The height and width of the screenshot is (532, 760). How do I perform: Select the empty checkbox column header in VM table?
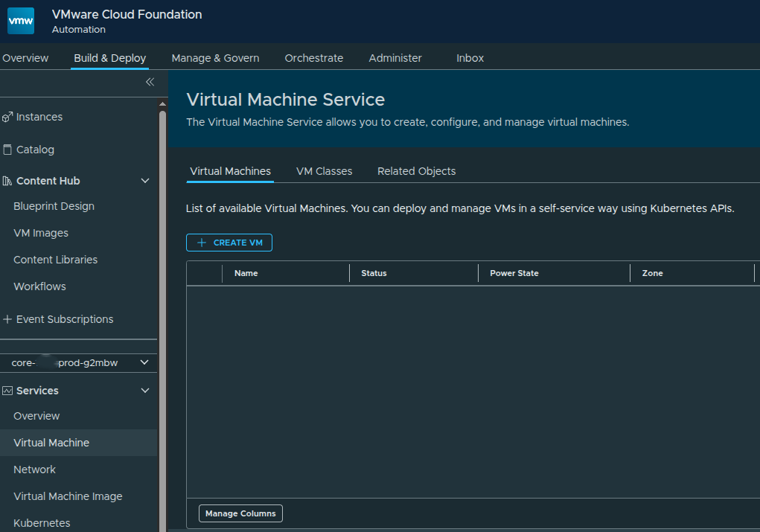(x=203, y=272)
